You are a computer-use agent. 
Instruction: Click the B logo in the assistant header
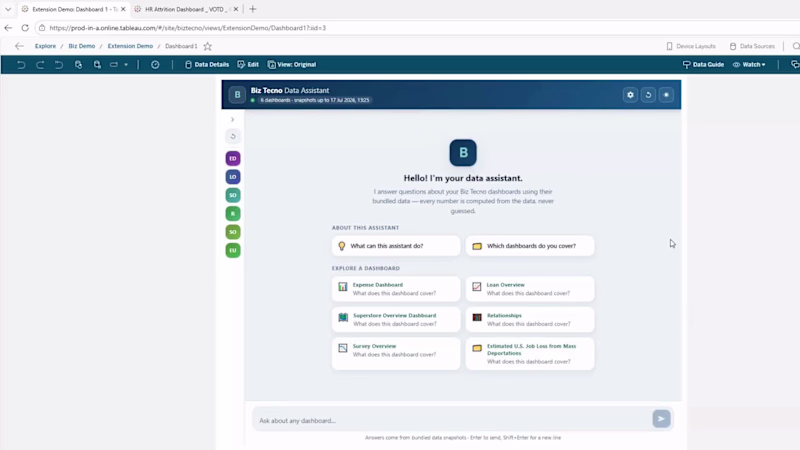click(237, 95)
